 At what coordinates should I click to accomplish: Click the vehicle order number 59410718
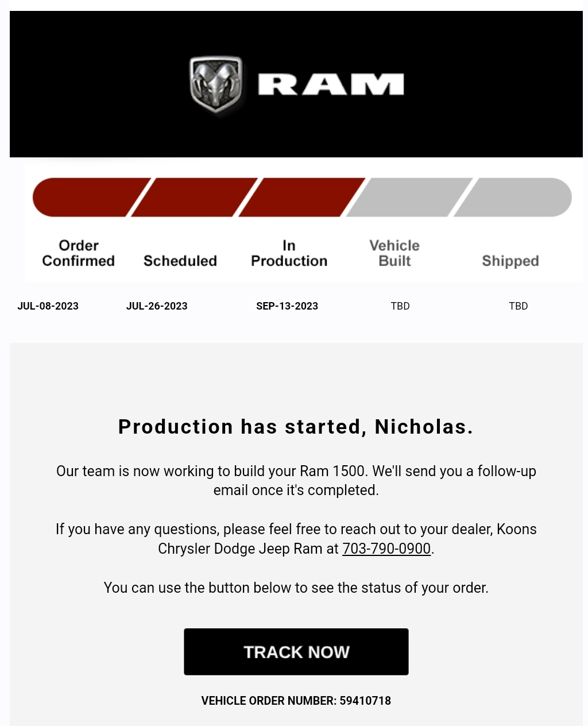pyautogui.click(x=365, y=701)
